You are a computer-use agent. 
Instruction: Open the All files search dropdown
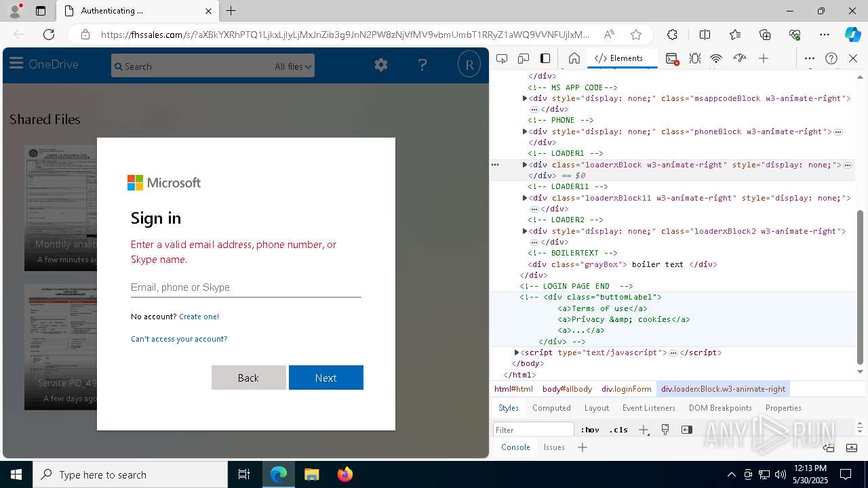tap(293, 66)
